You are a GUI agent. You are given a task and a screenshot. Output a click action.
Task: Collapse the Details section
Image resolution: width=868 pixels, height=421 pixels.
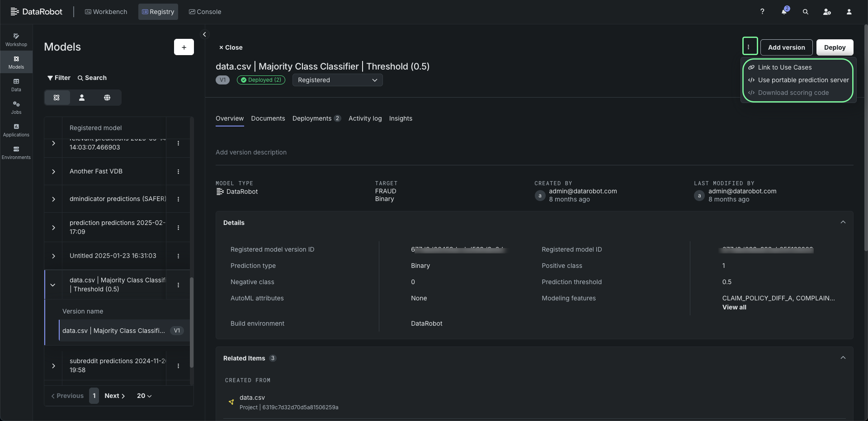point(843,222)
